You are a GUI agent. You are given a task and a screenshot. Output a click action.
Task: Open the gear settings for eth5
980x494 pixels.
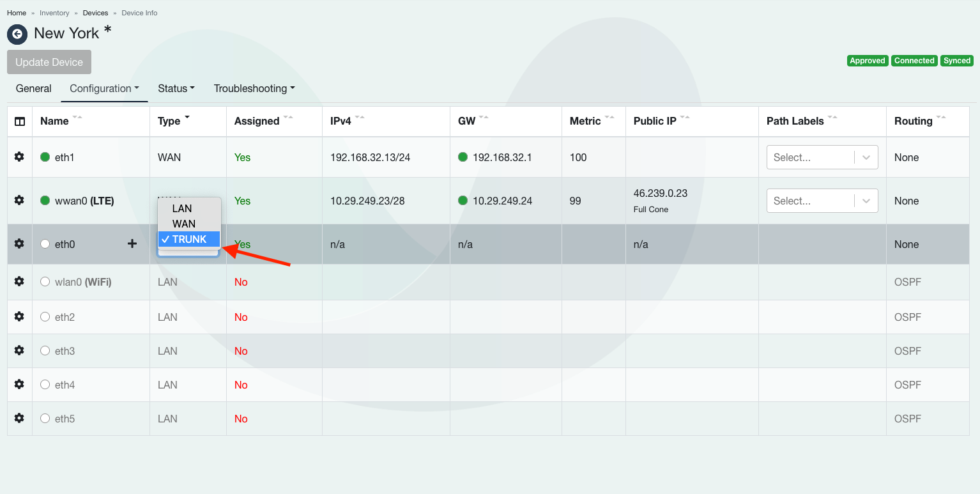point(19,419)
